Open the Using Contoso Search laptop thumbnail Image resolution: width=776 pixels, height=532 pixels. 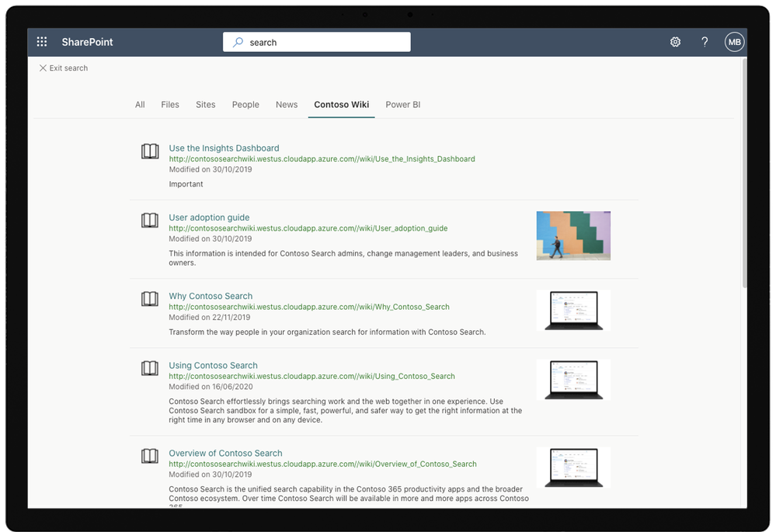[x=573, y=380]
